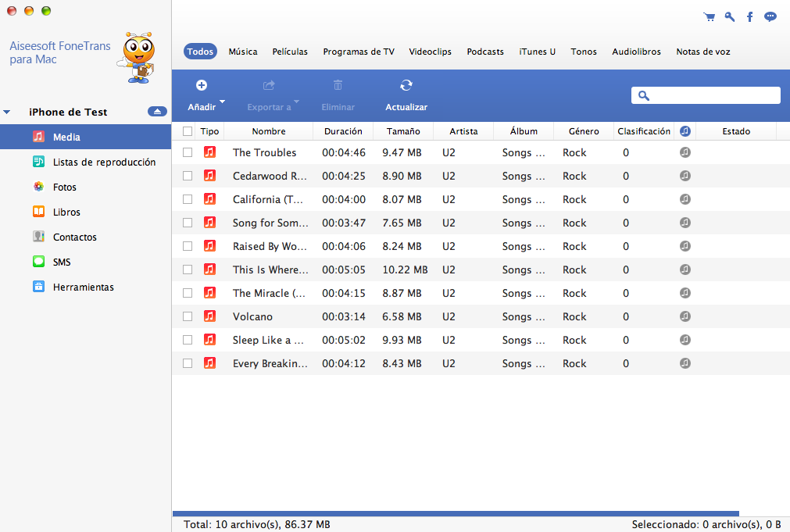
Task: Open the Herramientas section
Action: point(86,287)
